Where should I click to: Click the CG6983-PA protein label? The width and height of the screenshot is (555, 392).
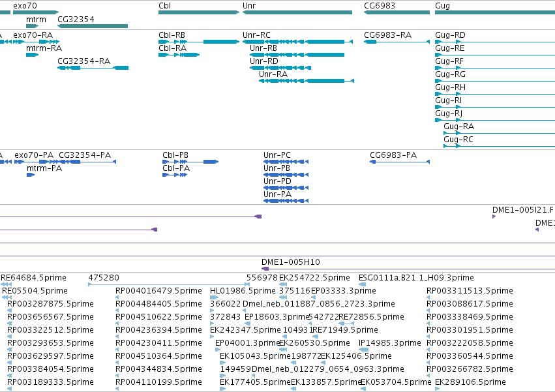(x=393, y=155)
